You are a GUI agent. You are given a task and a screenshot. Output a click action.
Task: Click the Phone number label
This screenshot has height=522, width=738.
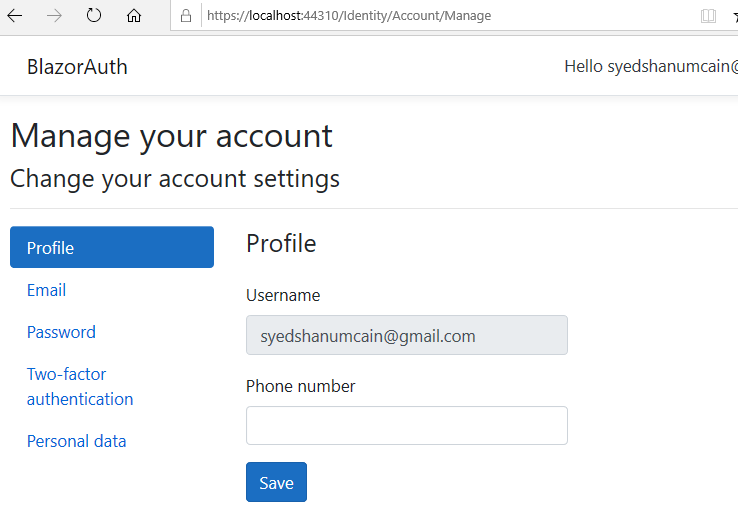pyautogui.click(x=300, y=386)
